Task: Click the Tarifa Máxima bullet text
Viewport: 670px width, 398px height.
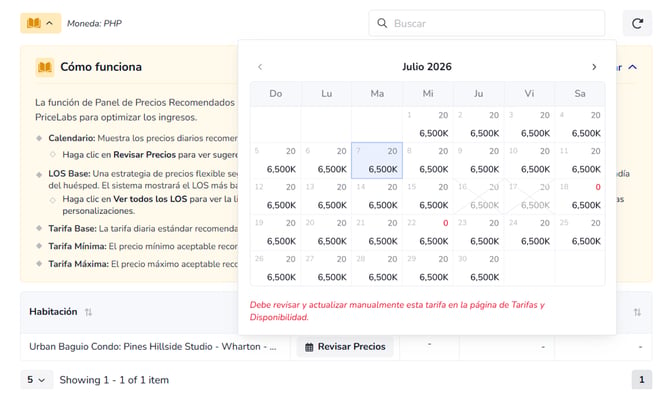Action: (143, 264)
